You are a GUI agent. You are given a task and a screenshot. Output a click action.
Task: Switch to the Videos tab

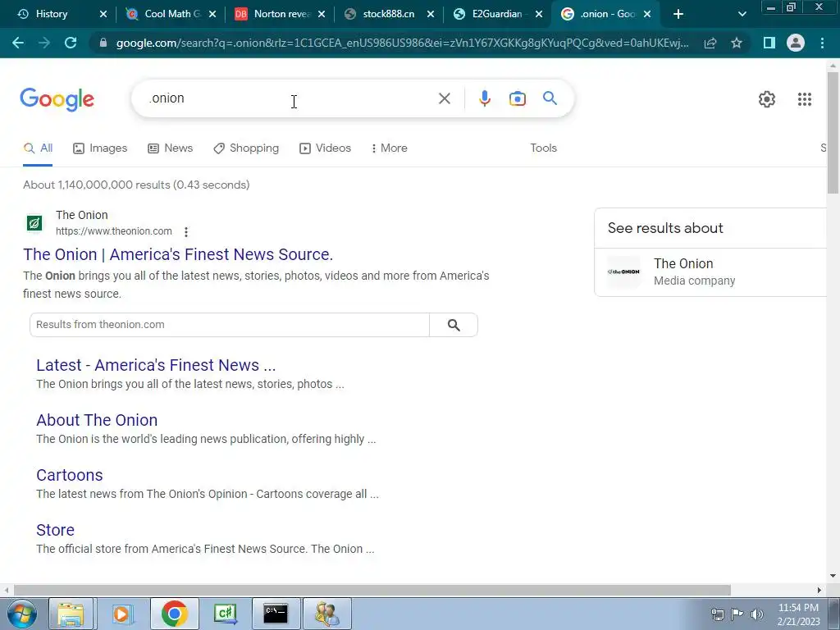pyautogui.click(x=325, y=148)
